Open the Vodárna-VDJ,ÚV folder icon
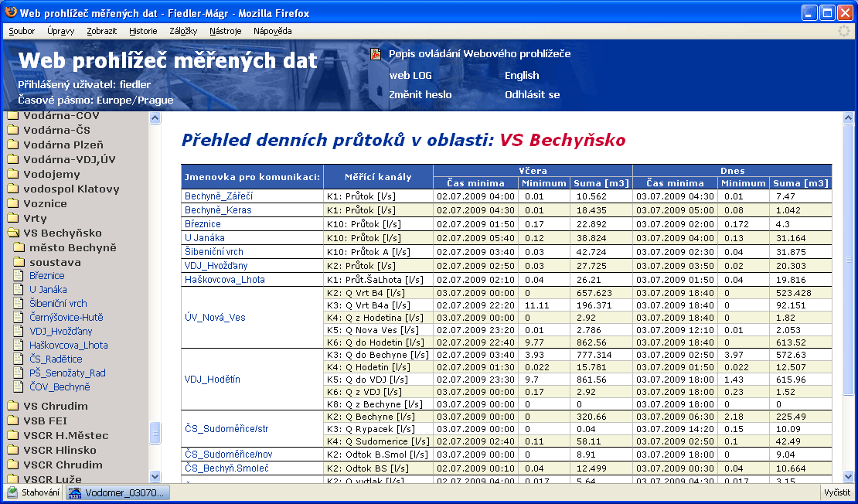The width and height of the screenshot is (858, 504). [x=13, y=160]
